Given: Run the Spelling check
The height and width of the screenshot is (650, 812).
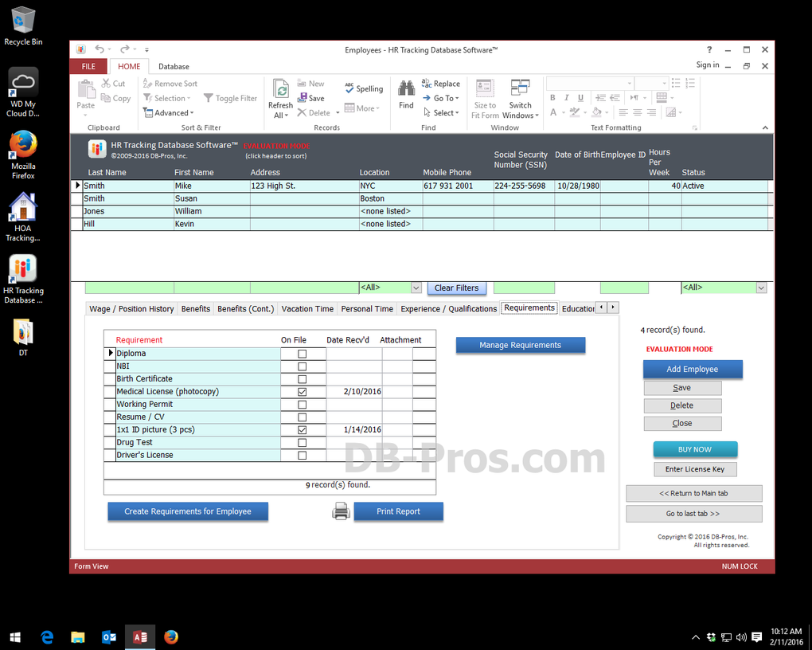Looking at the screenshot, I should click(364, 88).
